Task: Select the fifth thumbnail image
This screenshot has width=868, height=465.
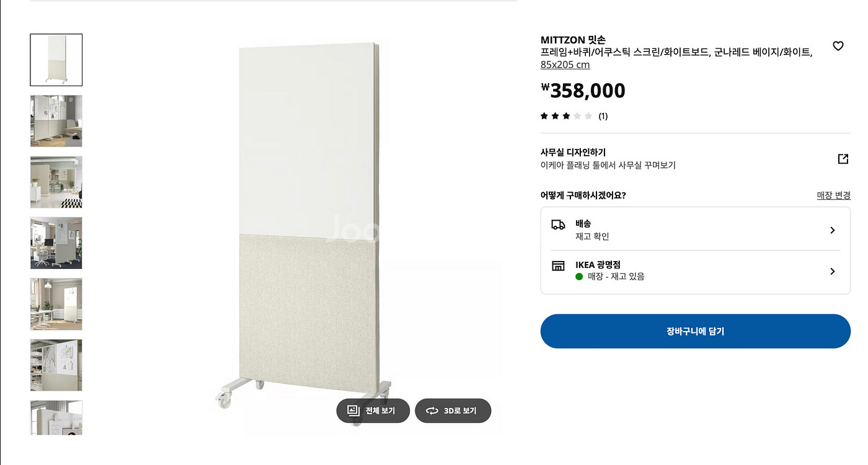Action: [x=56, y=304]
